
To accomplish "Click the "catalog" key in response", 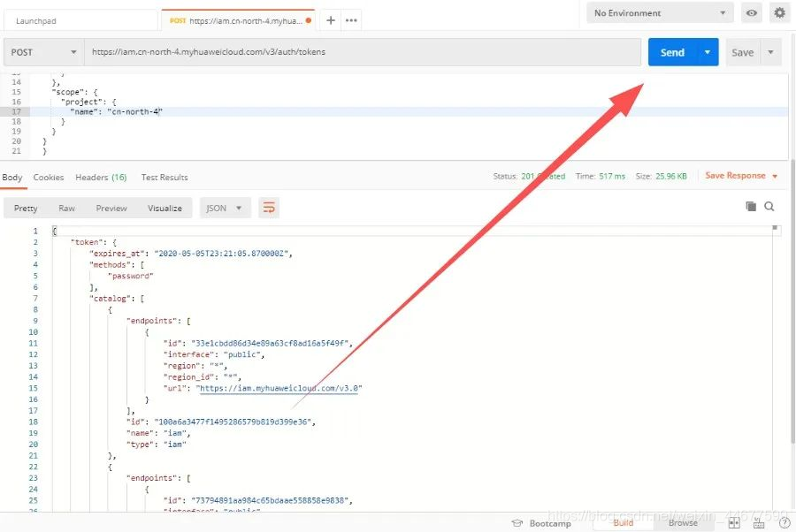I will (109, 298).
